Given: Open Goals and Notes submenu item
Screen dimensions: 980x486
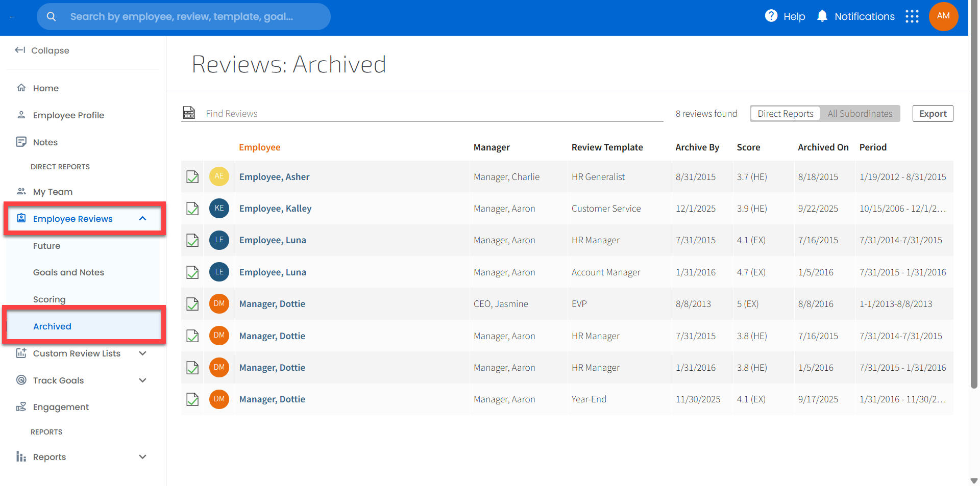Looking at the screenshot, I should tap(68, 272).
